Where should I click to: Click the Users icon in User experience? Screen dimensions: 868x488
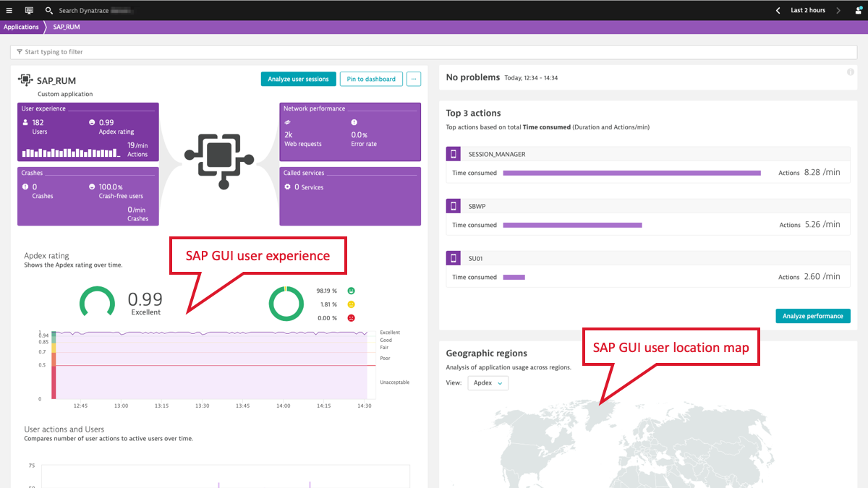click(26, 123)
